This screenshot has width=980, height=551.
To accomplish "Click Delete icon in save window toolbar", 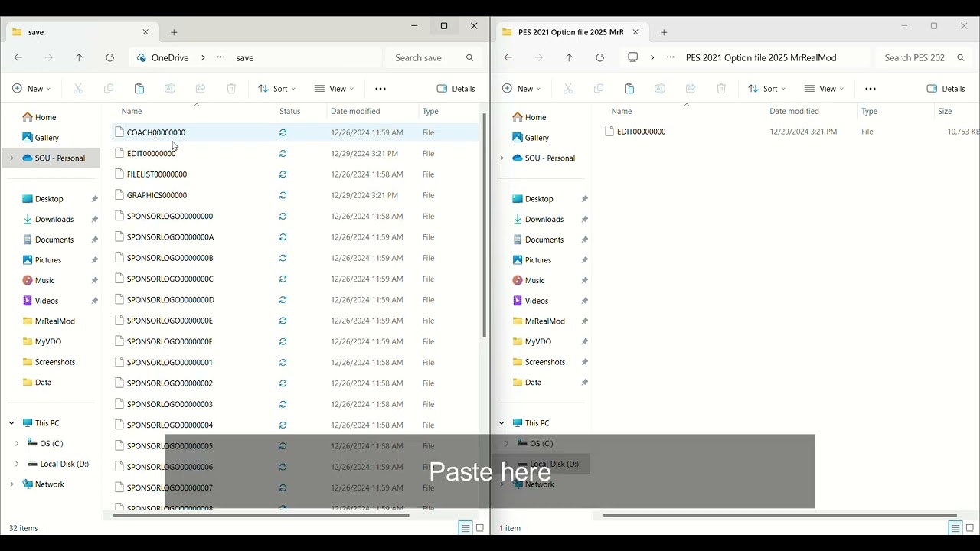I will [231, 89].
